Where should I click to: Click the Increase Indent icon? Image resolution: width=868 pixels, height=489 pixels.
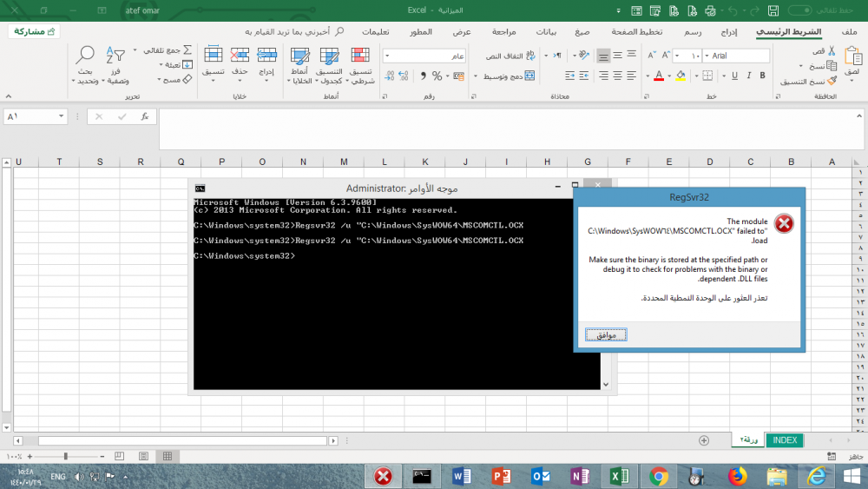coord(569,76)
